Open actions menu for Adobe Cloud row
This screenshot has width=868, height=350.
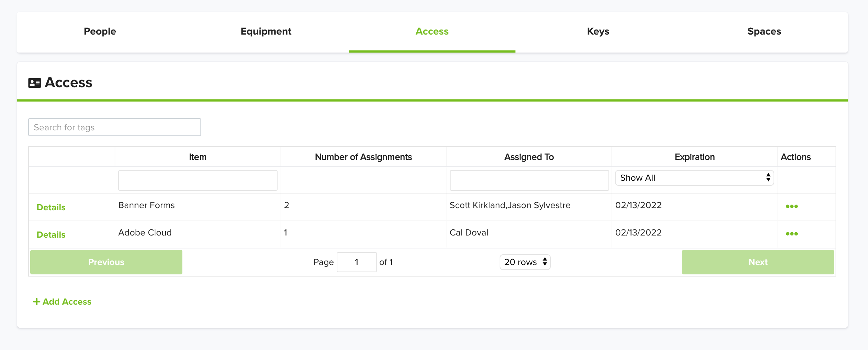pyautogui.click(x=792, y=234)
